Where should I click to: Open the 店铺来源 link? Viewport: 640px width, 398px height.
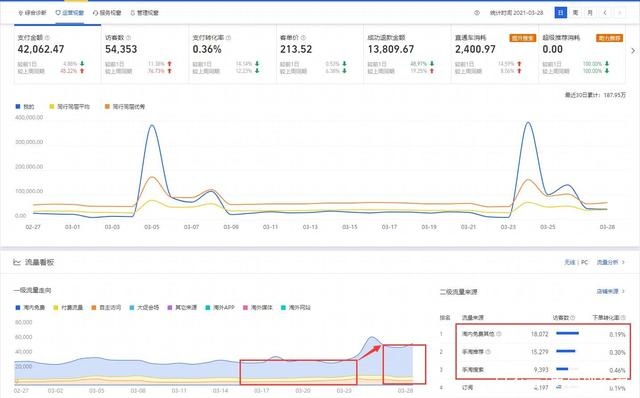(x=611, y=291)
